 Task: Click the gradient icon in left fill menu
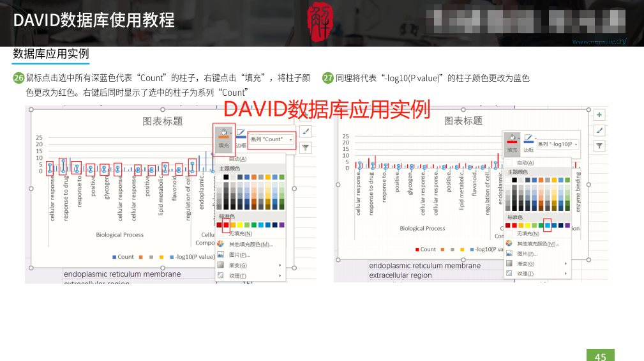coord(221,265)
